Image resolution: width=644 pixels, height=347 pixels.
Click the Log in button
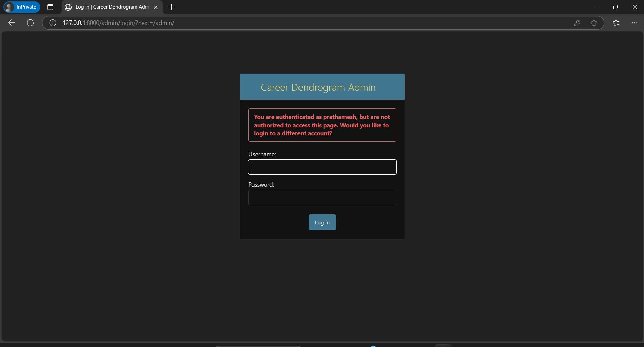(x=322, y=222)
